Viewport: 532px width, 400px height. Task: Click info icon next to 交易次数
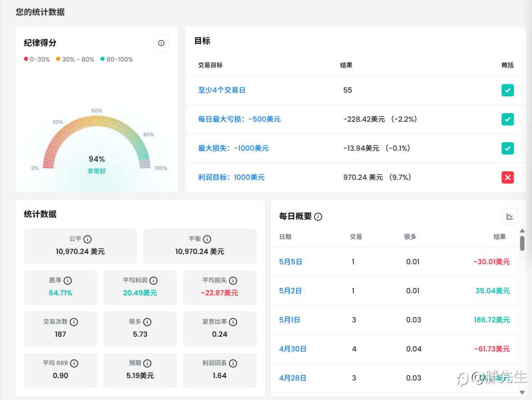[x=74, y=322]
